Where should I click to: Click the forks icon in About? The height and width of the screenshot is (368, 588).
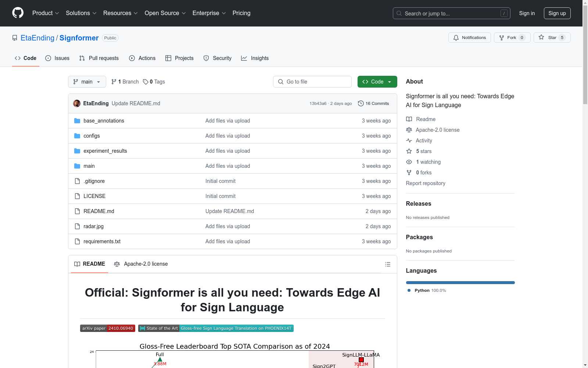tap(409, 173)
